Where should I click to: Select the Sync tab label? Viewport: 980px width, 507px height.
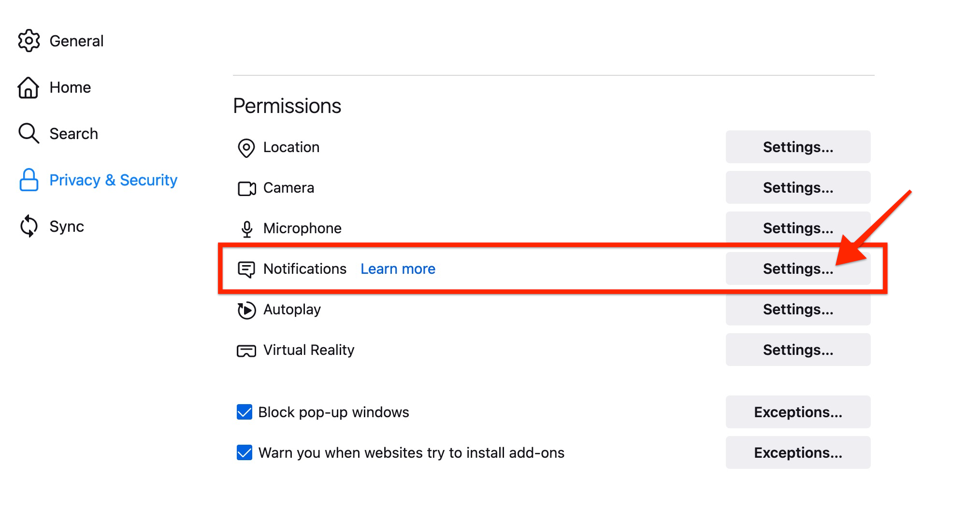click(67, 226)
